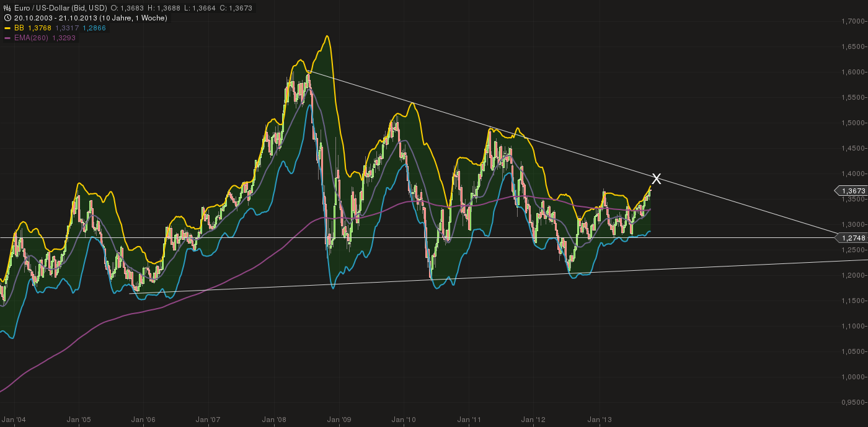Click the 'BB' indicator label
868x427 pixels.
click(19, 28)
